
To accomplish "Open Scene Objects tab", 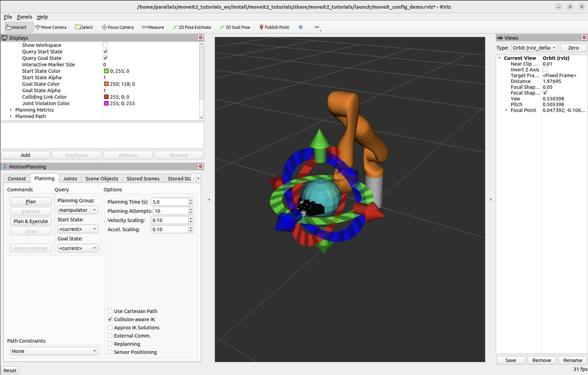I will 102,178.
